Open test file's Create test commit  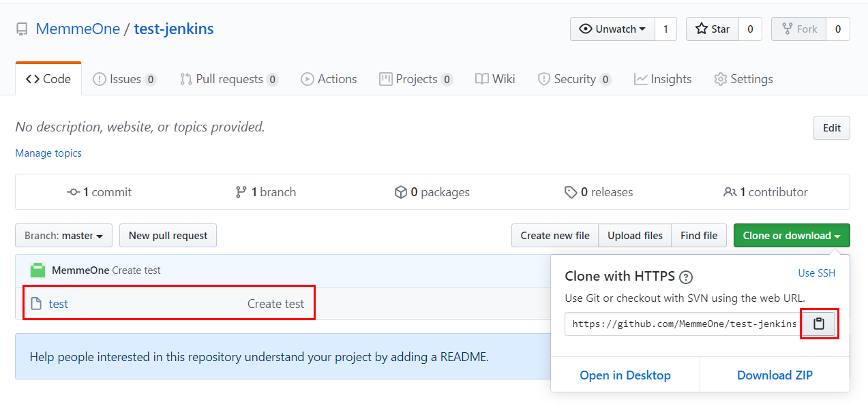[x=275, y=304]
